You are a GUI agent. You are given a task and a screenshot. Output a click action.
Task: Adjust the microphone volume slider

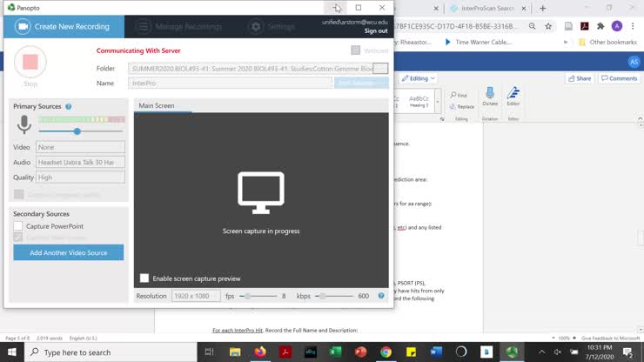(x=77, y=131)
